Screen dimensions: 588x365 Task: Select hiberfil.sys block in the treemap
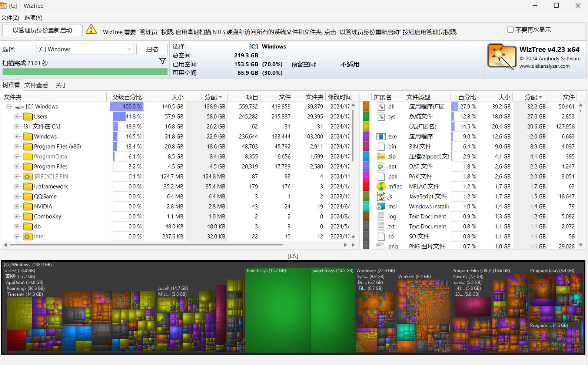(278, 311)
